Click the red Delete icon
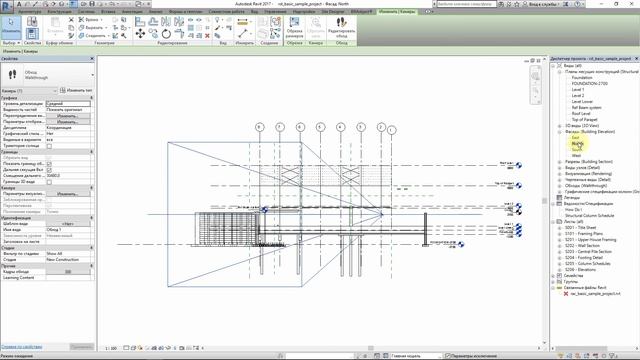The image size is (640, 360). pyautogui.click(x=207, y=36)
